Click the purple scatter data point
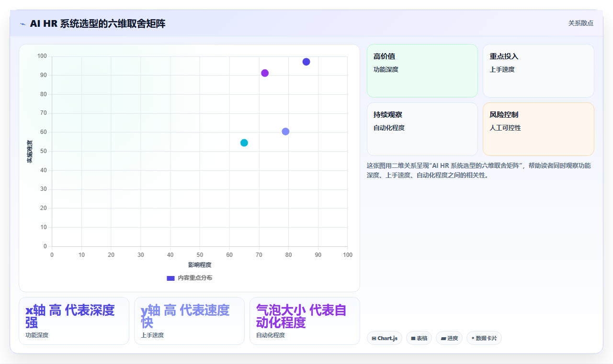613x364 pixels. 265,73
